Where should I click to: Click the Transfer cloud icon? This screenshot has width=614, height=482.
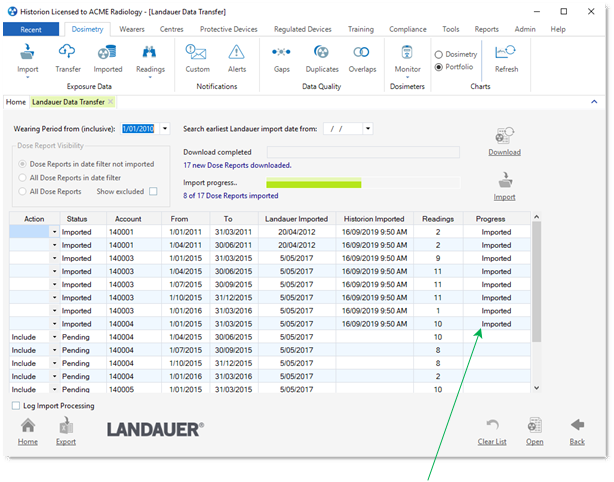click(x=67, y=52)
